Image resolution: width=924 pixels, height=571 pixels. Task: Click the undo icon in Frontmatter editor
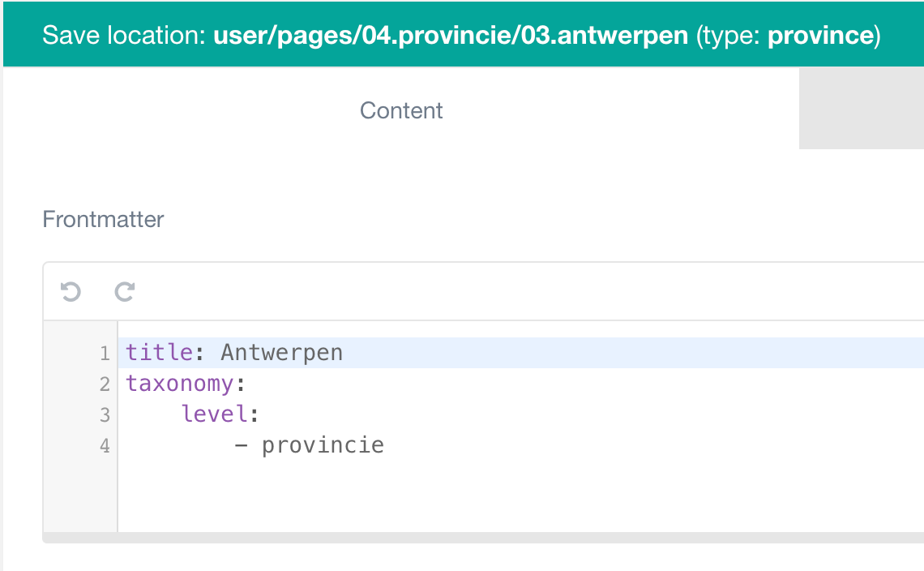point(71,291)
